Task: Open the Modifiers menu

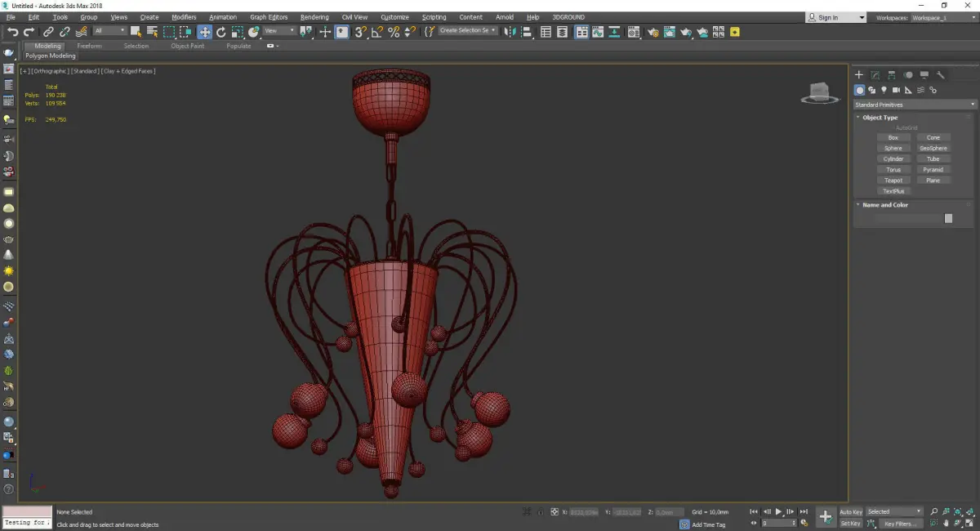Action: (x=184, y=17)
